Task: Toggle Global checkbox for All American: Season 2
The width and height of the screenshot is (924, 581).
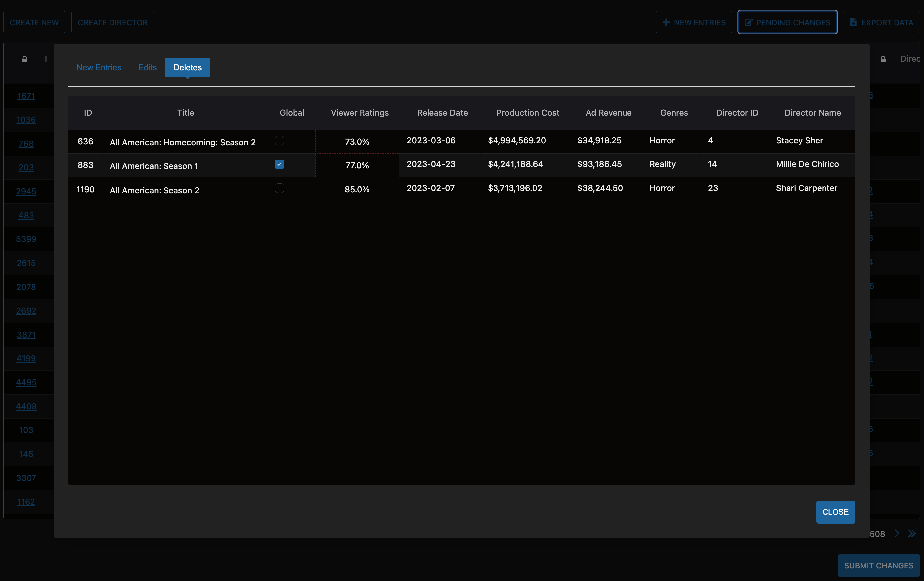Action: [279, 188]
